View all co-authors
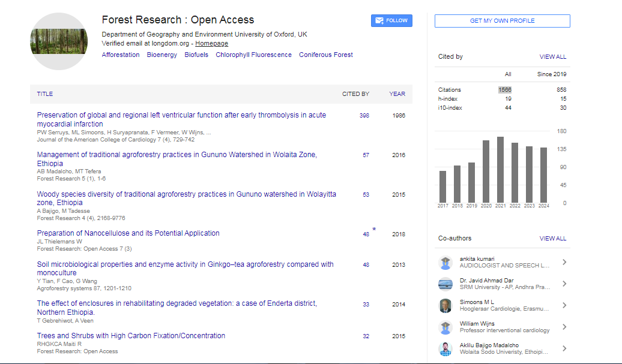The height and width of the screenshot is (364, 622). (552, 239)
